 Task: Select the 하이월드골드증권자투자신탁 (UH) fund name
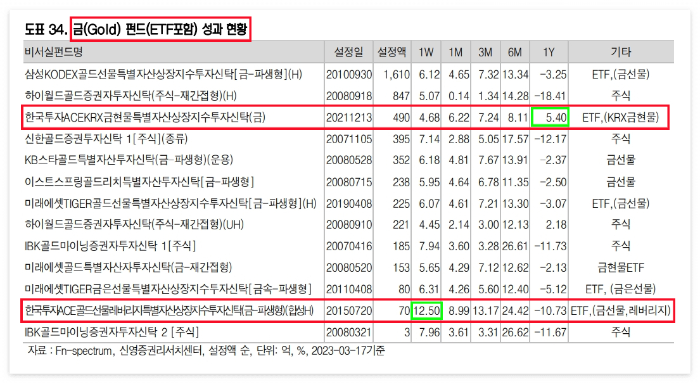[x=134, y=224]
